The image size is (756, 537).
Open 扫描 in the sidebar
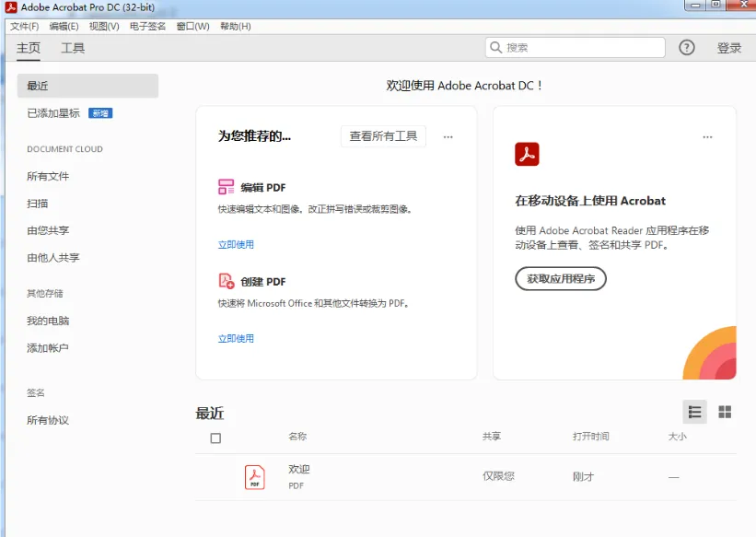[38, 204]
